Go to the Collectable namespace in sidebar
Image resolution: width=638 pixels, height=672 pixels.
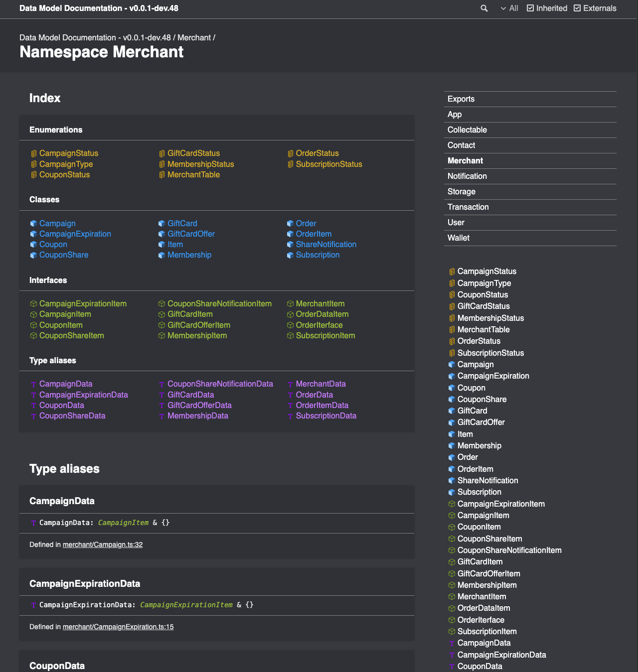[530, 130]
